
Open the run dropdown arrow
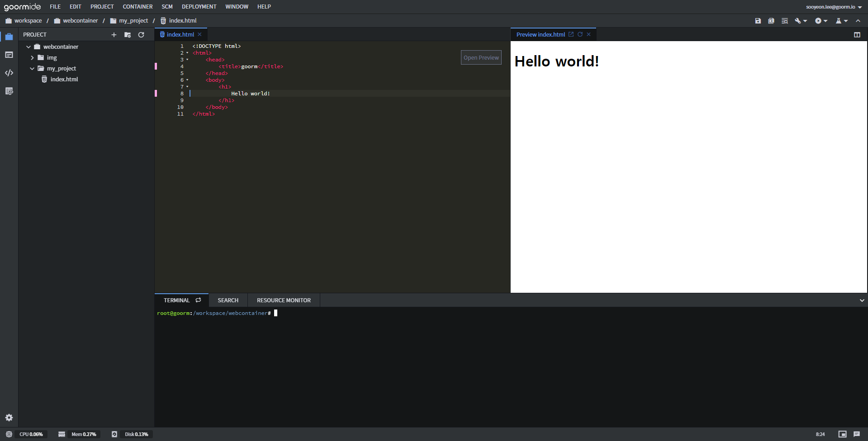825,21
